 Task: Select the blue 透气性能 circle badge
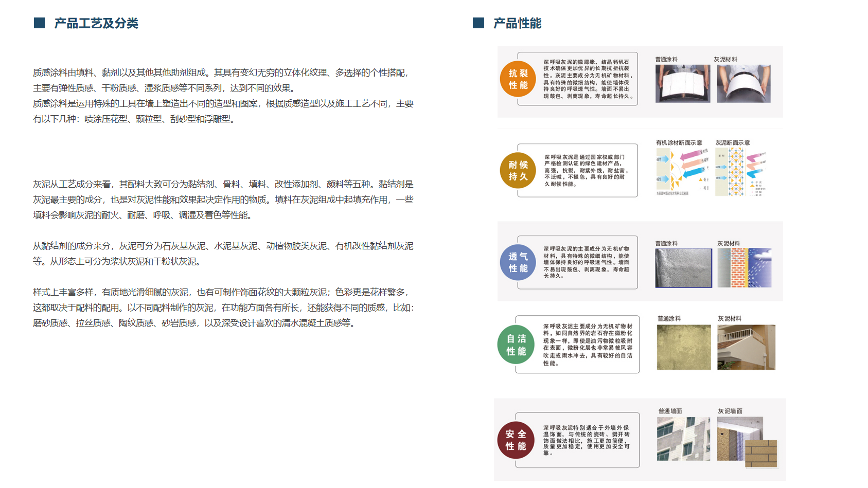(518, 262)
